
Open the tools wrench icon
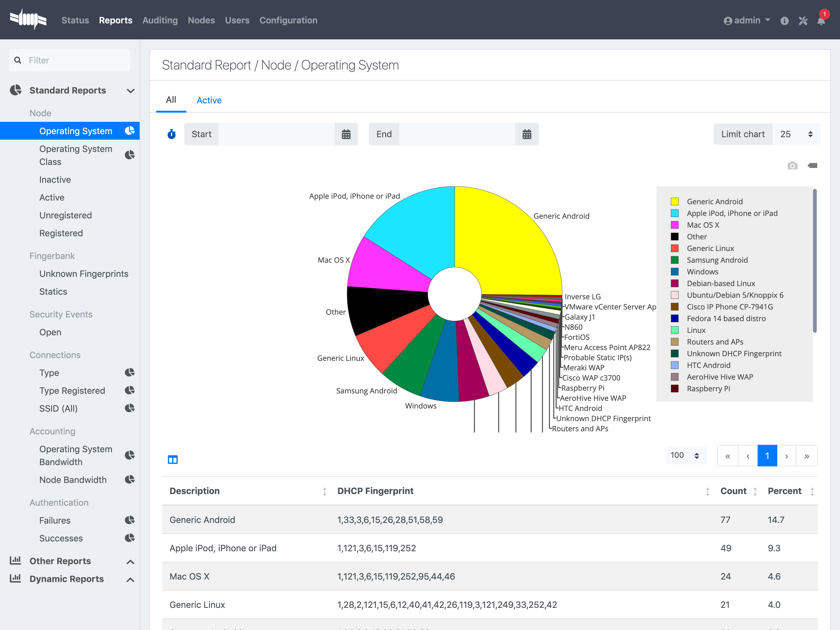(x=803, y=21)
